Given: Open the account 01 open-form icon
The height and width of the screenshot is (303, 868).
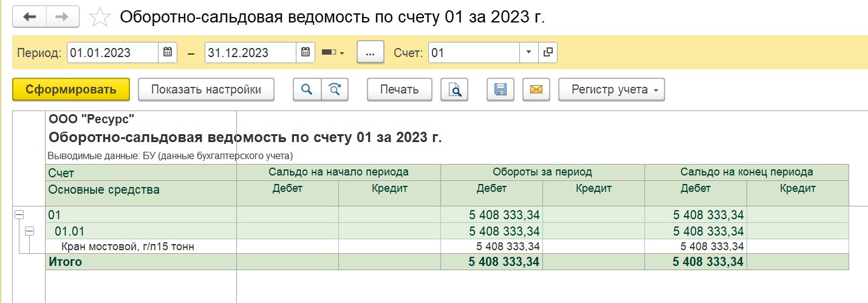Looking at the screenshot, I should [x=548, y=52].
